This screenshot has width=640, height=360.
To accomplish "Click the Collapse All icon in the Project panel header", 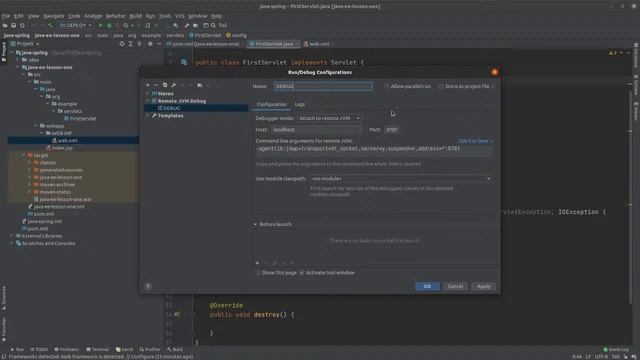I will [140, 44].
